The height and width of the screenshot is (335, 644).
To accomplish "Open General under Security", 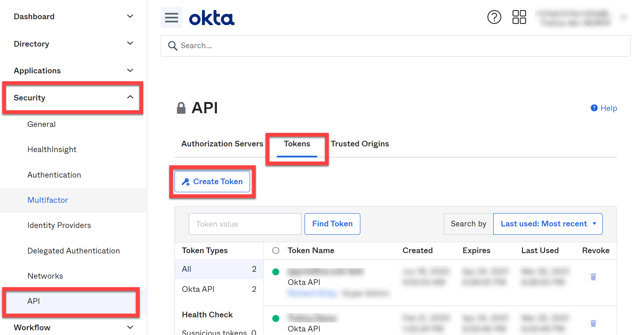I will 42,124.
